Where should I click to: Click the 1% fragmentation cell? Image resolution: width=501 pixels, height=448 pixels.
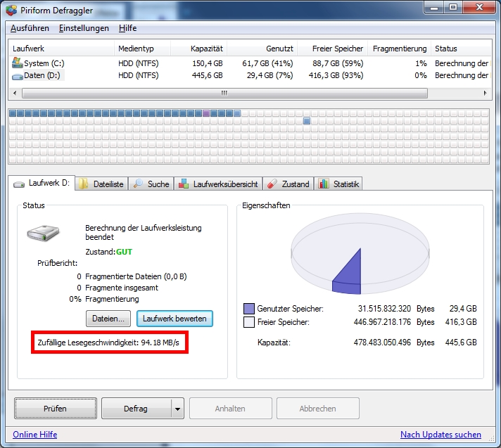click(x=421, y=63)
